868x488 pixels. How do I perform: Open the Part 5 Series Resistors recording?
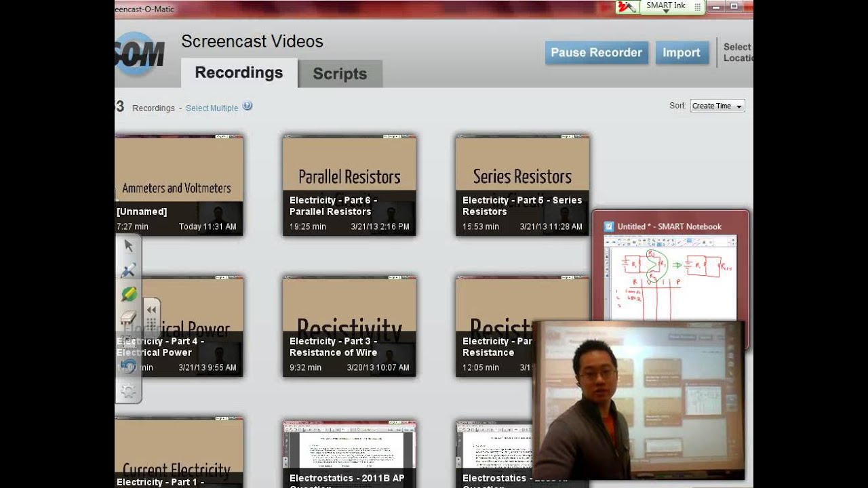[522, 185]
